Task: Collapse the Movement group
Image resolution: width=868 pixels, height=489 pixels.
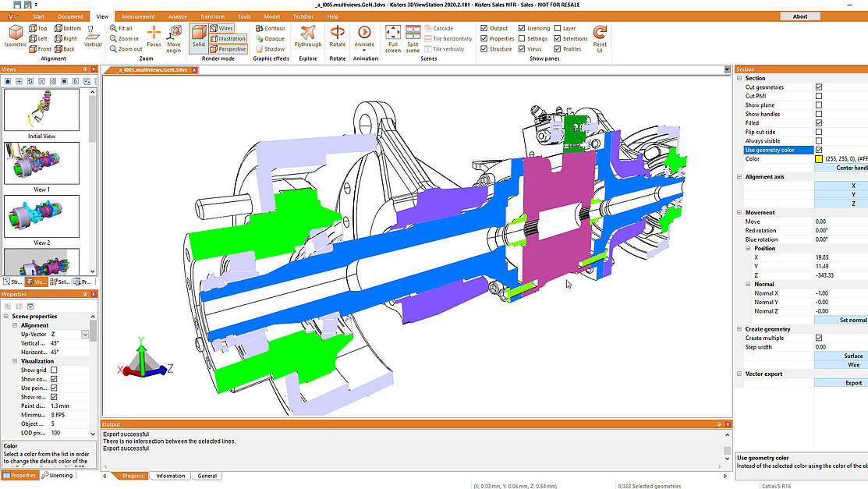Action: (739, 212)
